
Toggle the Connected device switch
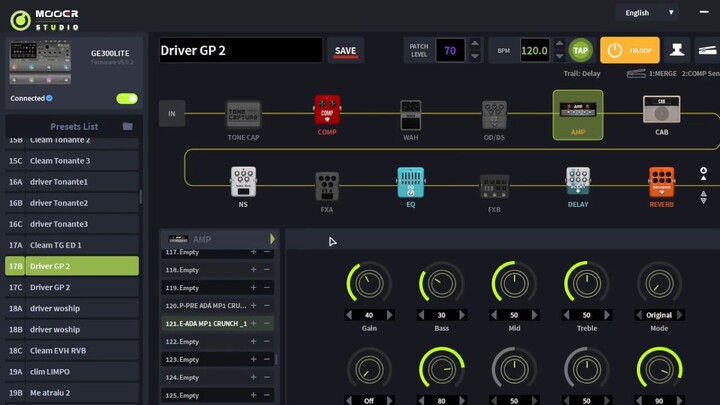tap(127, 98)
